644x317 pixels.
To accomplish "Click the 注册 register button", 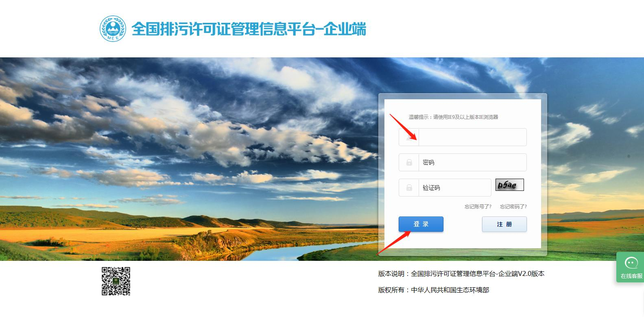I will point(504,224).
